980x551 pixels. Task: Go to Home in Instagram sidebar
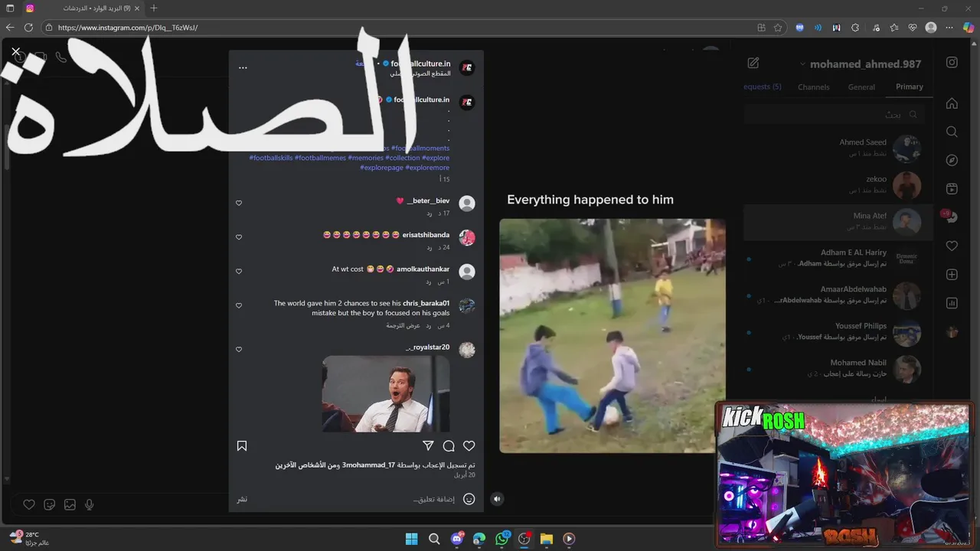tap(952, 103)
